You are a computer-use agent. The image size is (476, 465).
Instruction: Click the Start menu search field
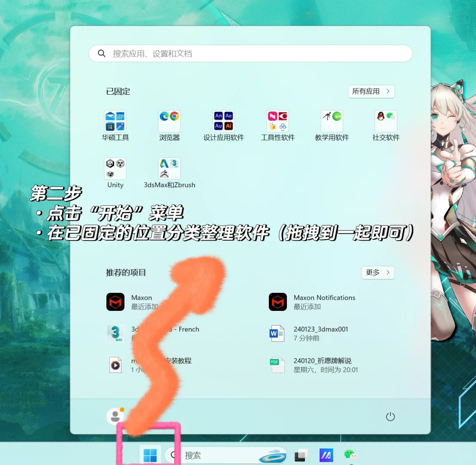pos(250,53)
